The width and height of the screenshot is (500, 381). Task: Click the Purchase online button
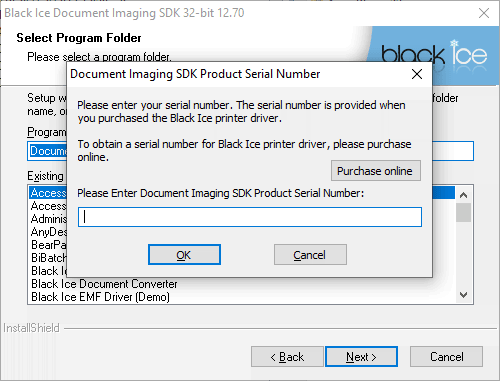tap(376, 171)
